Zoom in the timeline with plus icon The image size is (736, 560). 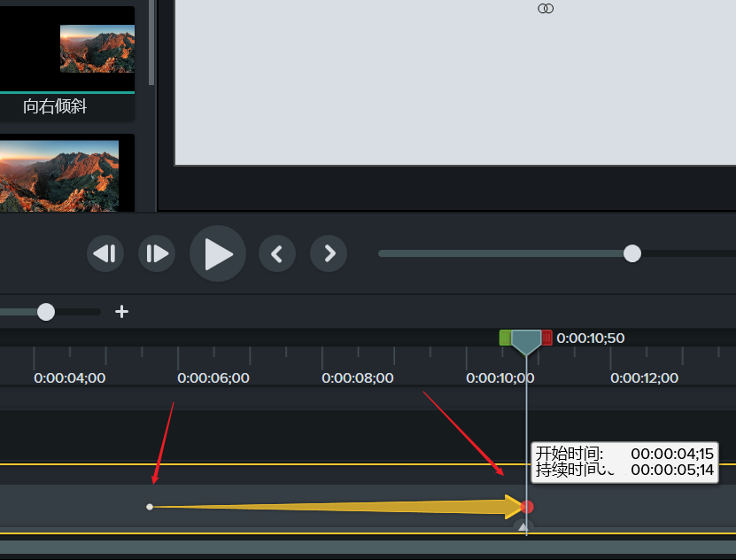121,312
